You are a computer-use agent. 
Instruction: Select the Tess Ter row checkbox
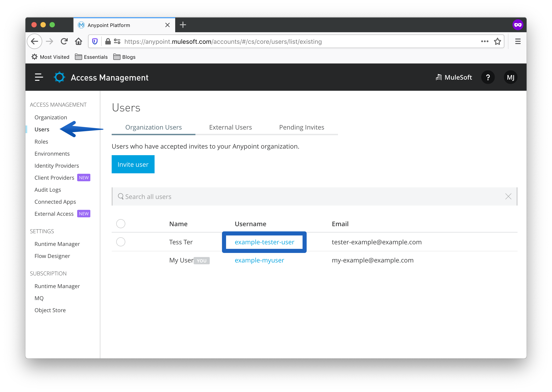121,242
